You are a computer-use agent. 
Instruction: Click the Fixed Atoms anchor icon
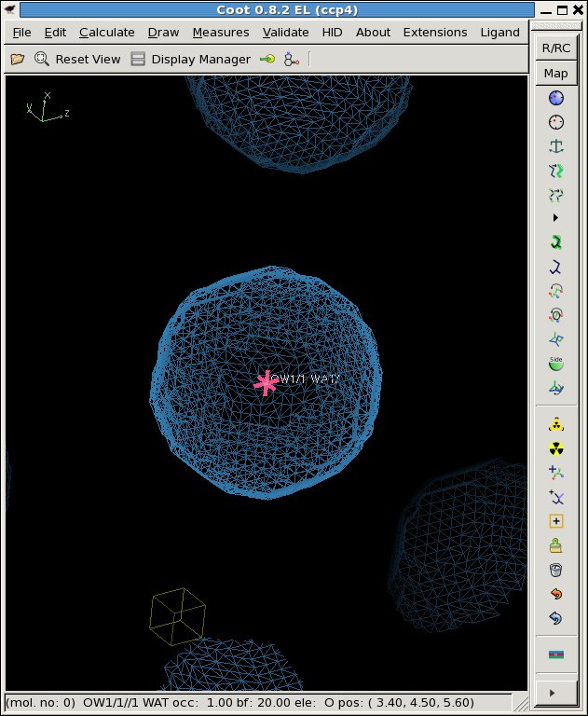pyautogui.click(x=556, y=146)
